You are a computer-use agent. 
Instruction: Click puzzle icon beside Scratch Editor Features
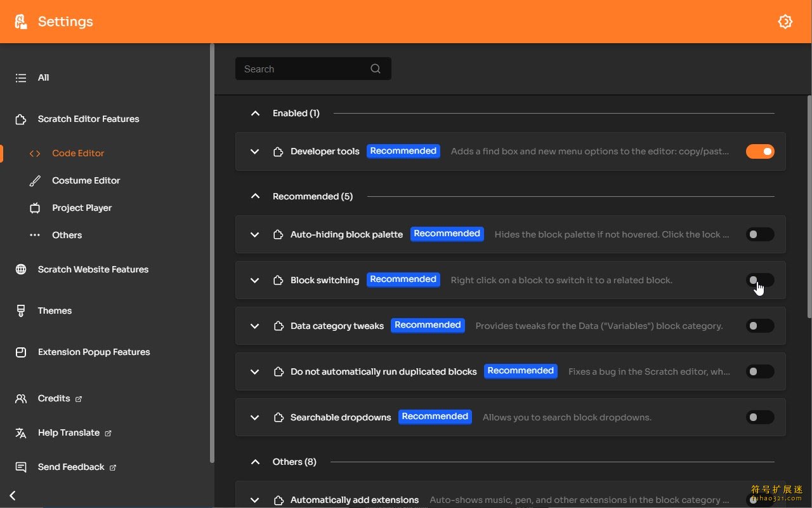[21, 119]
